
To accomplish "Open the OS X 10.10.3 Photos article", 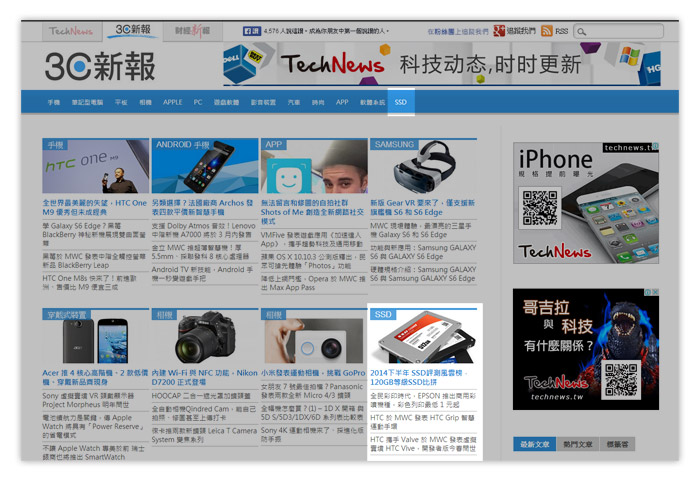I will 313,261.
